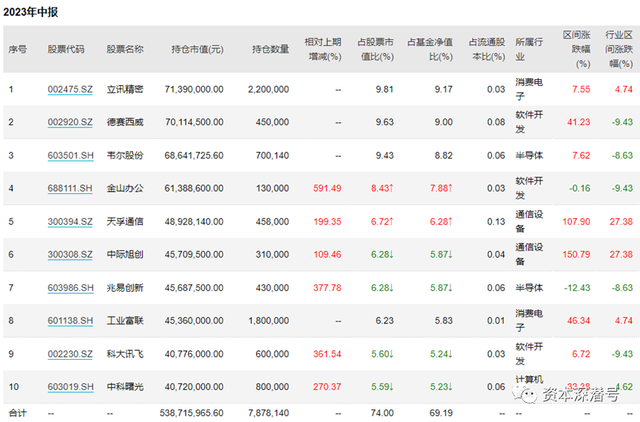The width and height of the screenshot is (640, 422).
Task: Open stock code link 603986.SH
Action: (x=71, y=288)
